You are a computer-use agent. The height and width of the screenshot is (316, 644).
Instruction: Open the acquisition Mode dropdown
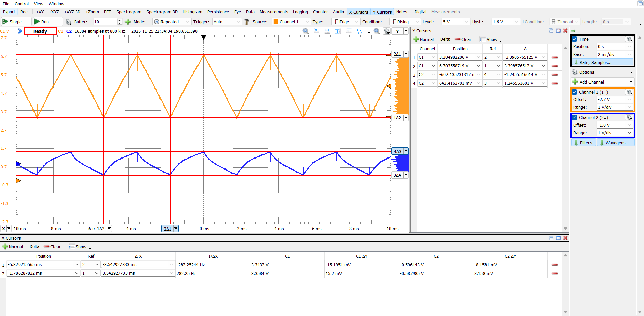point(172,22)
